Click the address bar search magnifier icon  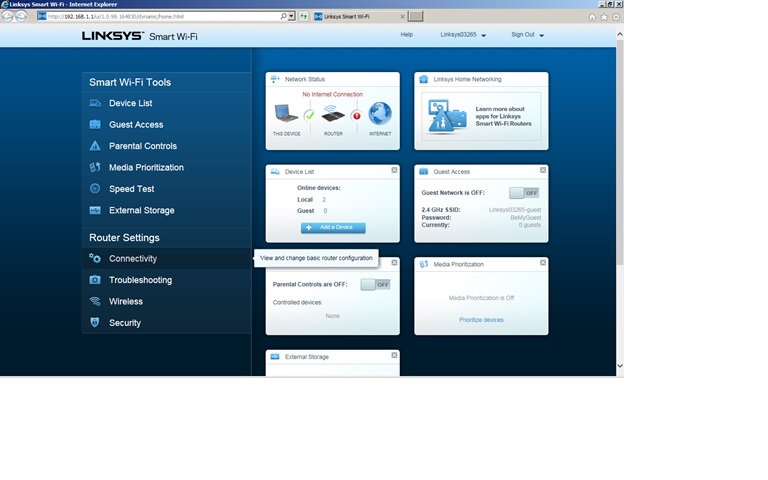click(x=283, y=16)
